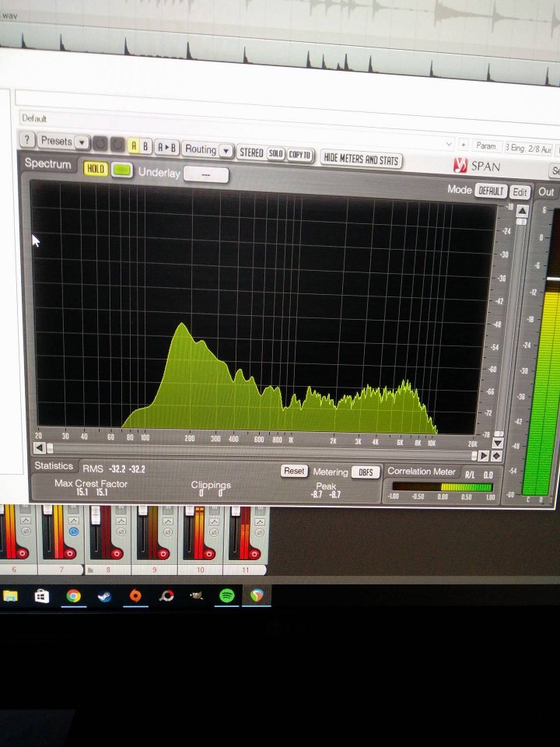The width and height of the screenshot is (560, 747).
Task: Arm record on mixer track 10
Action: 208,554
